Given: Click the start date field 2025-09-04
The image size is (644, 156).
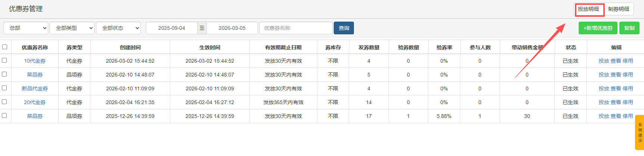Looking at the screenshot, I should [171, 28].
